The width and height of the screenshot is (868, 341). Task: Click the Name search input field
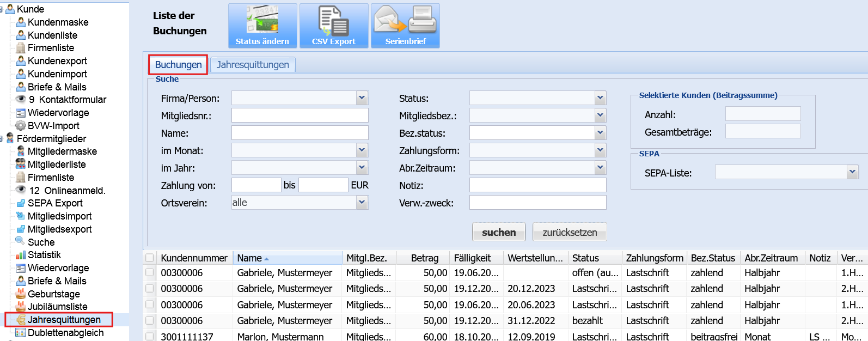(300, 133)
